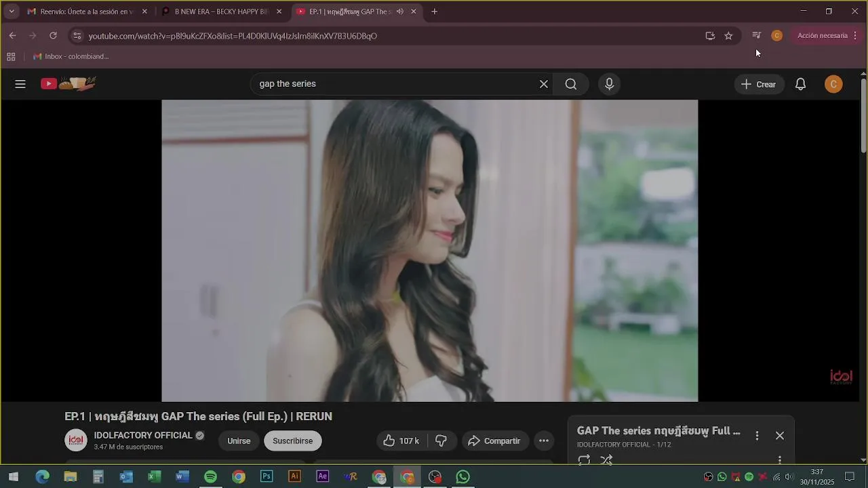The image size is (868, 488).
Task: Open the Windows notification center
Action: [850, 477]
